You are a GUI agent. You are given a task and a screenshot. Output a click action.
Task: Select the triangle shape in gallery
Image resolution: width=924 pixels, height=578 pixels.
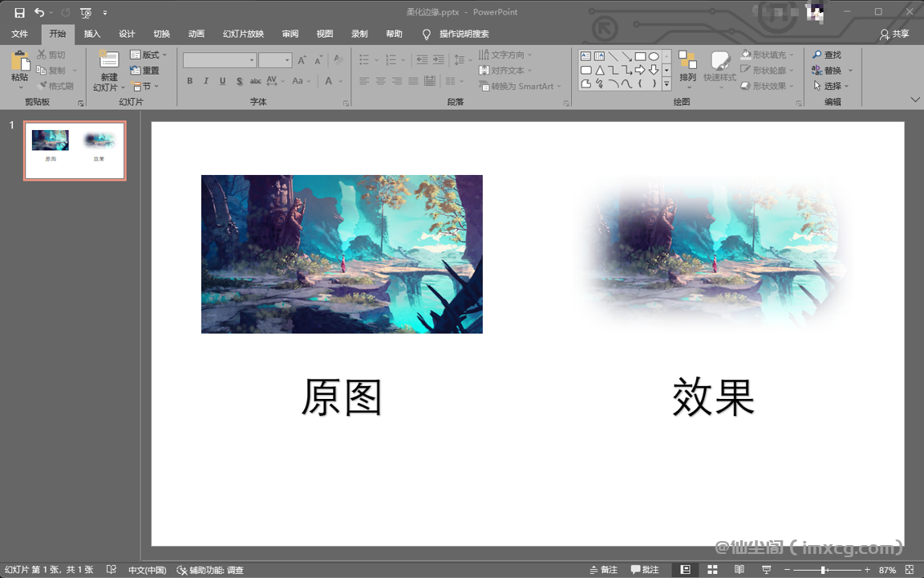point(599,70)
